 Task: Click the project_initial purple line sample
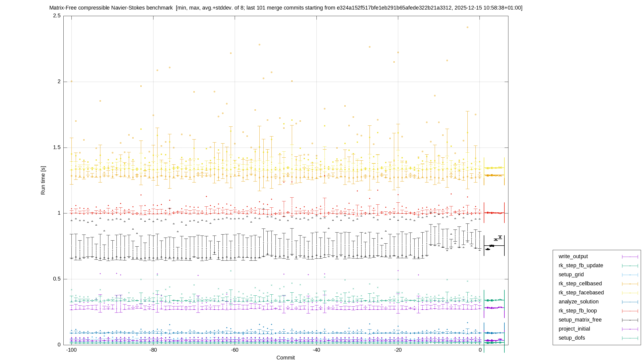tap(630, 329)
